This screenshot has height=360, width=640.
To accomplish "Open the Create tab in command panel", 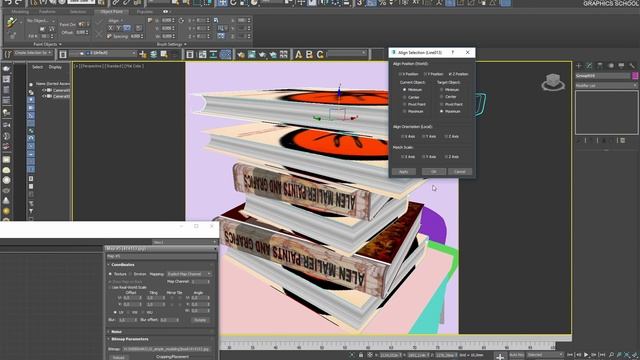I will (x=579, y=66).
